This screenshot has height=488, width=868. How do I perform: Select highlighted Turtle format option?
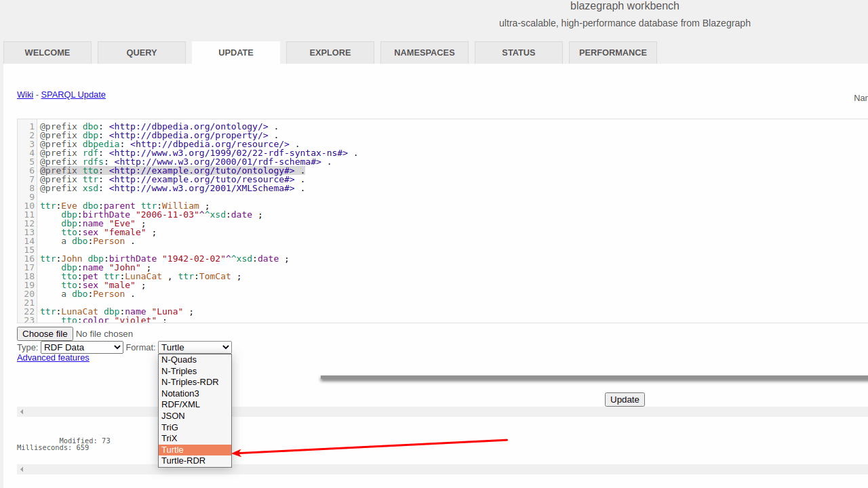click(x=195, y=450)
